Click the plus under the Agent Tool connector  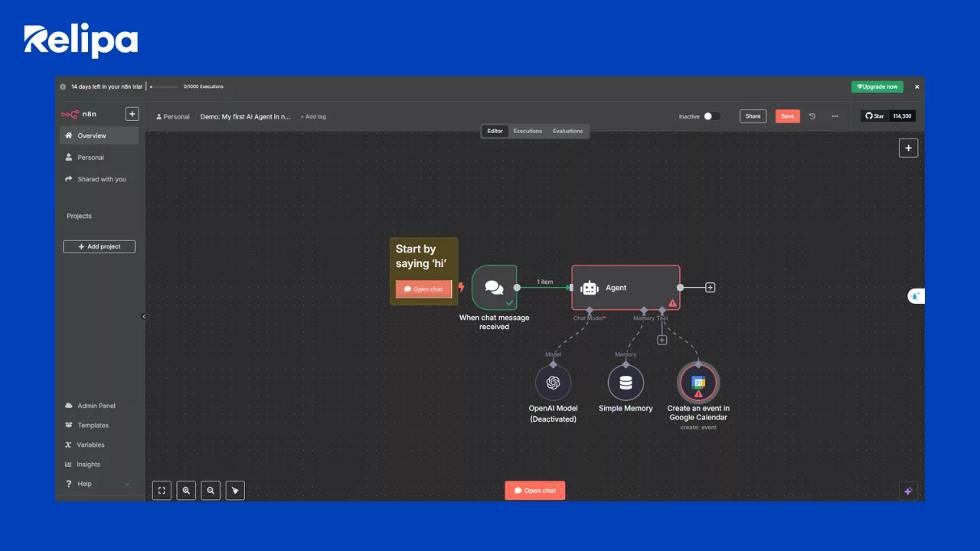click(662, 340)
